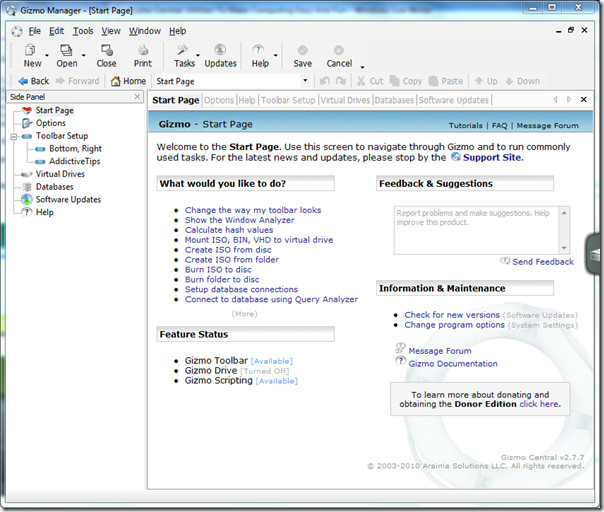Screen dimensions: 604x512
Task: Select Software Updates in side panel
Action: pos(68,200)
